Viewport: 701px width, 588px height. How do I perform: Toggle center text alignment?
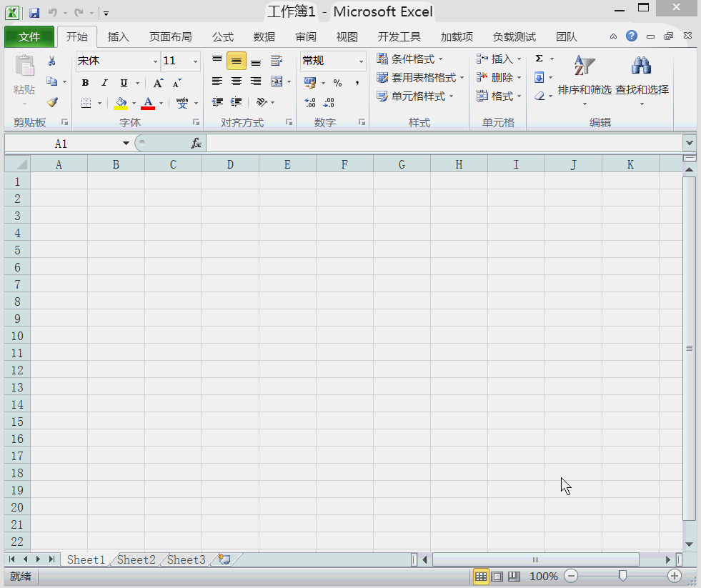(x=236, y=81)
